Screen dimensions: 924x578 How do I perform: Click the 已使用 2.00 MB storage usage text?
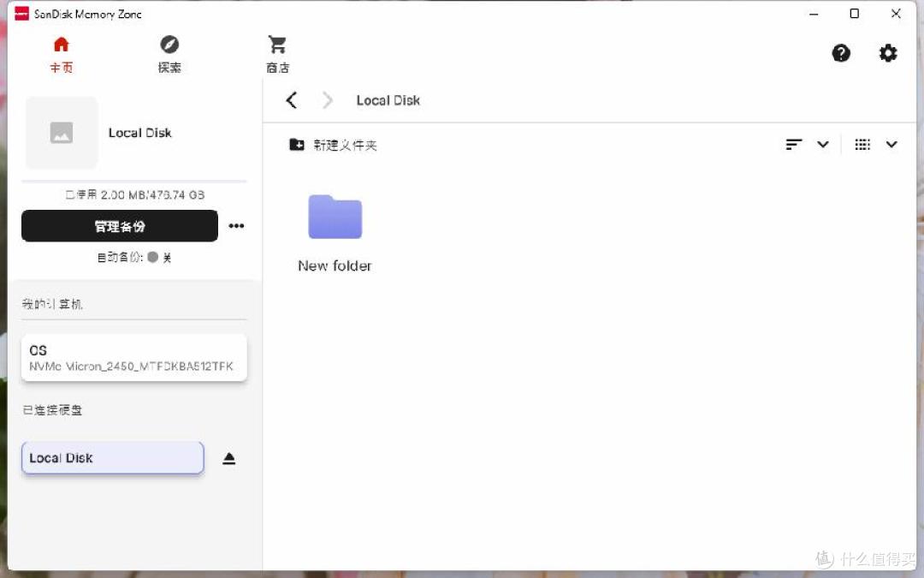[x=135, y=194]
